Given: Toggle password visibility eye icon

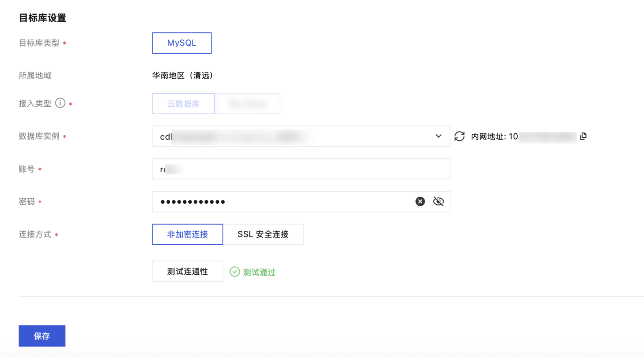Looking at the screenshot, I should tap(438, 201).
